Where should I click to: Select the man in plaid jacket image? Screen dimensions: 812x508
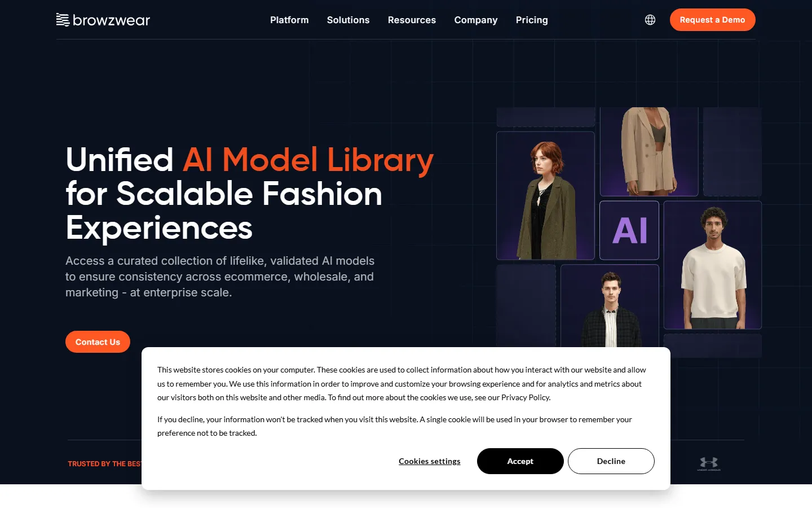(610, 306)
